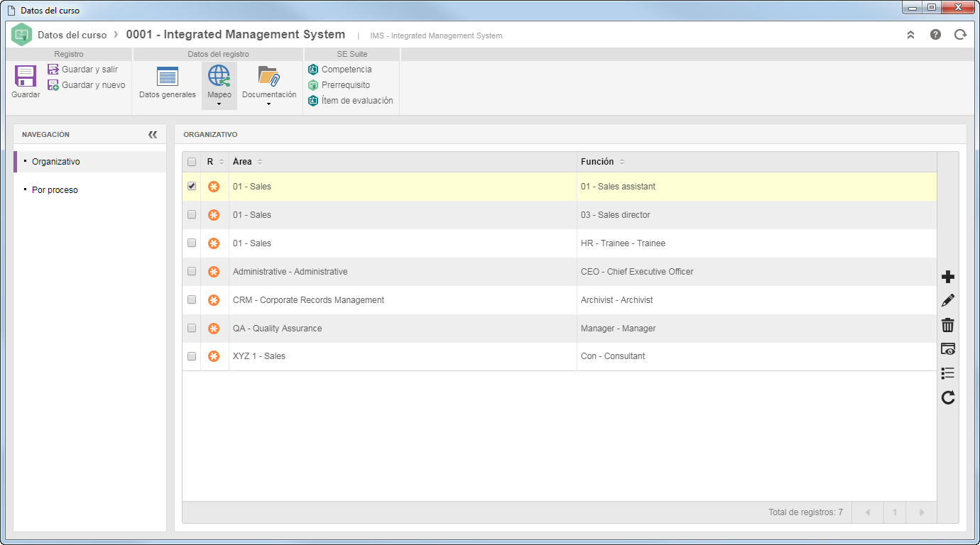Open Prerrequisito in SE Suite
Viewport: 980px width, 545px height.
click(339, 85)
